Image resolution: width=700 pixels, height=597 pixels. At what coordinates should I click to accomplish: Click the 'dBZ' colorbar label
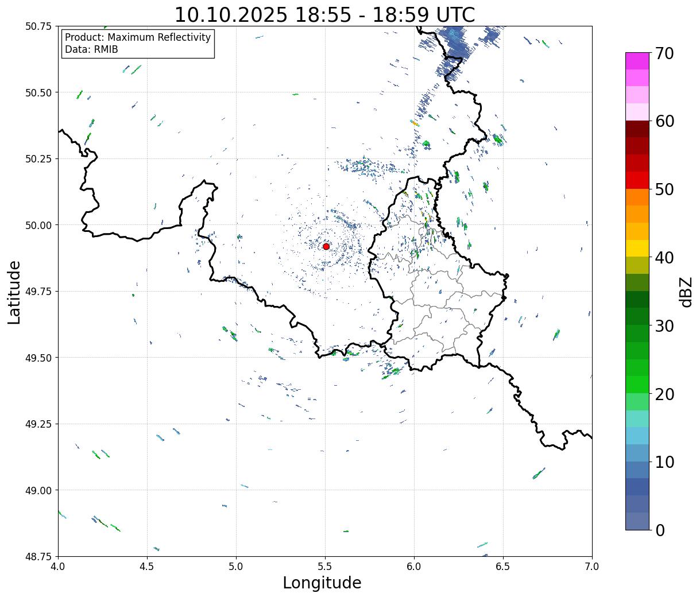pyautogui.click(x=686, y=291)
